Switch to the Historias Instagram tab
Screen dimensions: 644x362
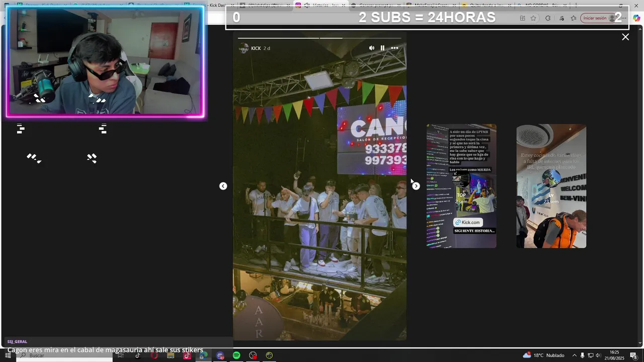(320, 6)
